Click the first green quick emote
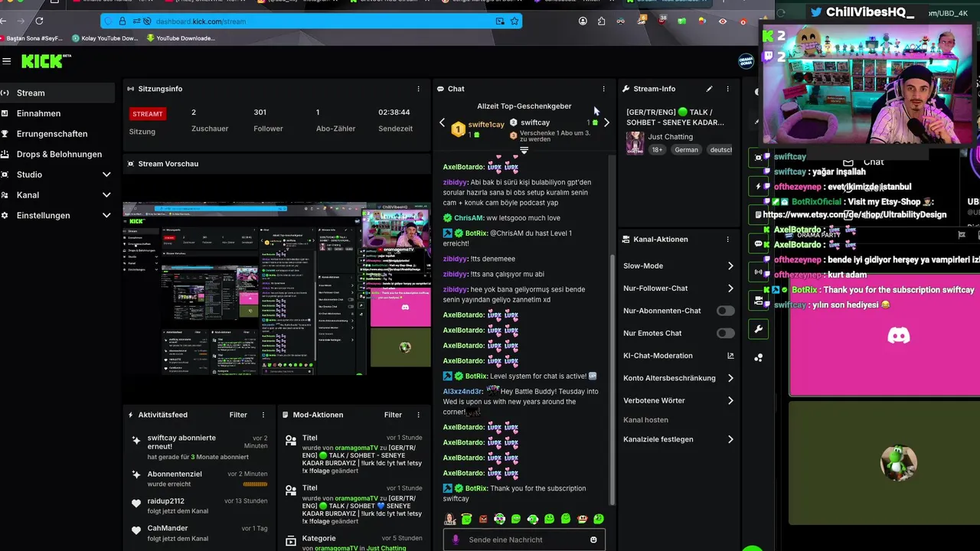 tap(466, 519)
